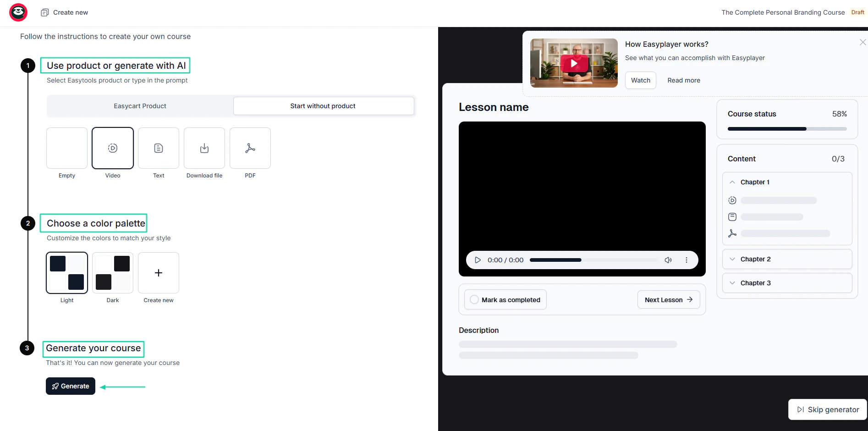Click the PDF lesson icon in Chapter 1

pyautogui.click(x=732, y=233)
